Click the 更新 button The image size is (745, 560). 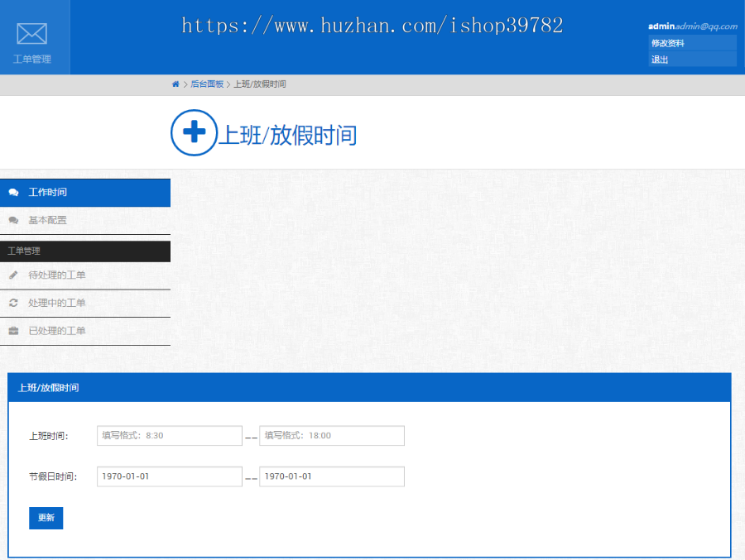click(x=46, y=518)
